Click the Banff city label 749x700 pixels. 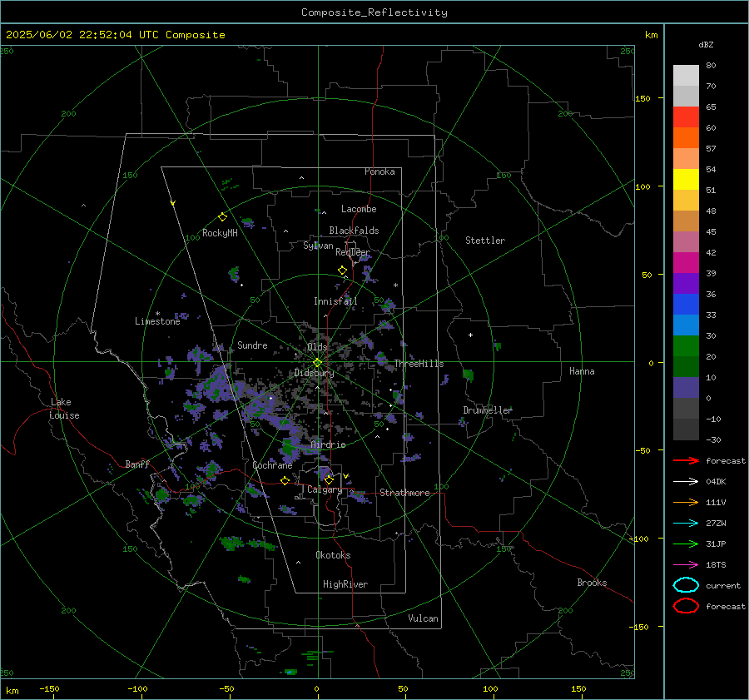pos(137,464)
